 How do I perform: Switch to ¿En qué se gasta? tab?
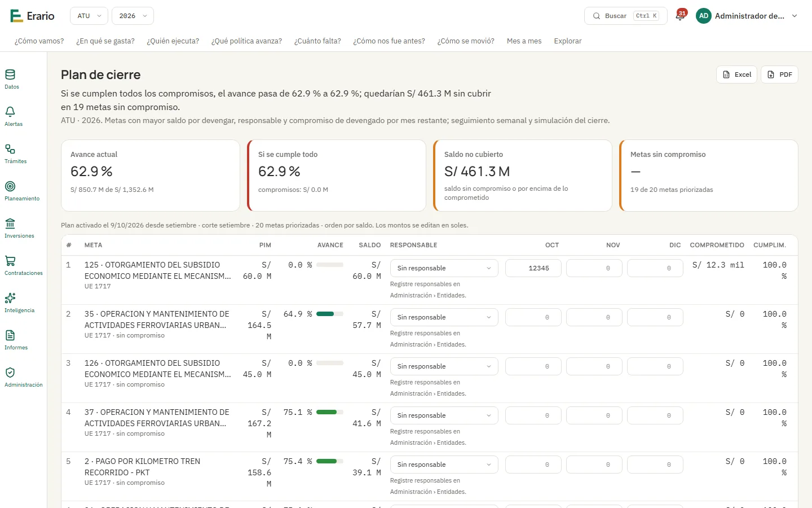tap(105, 41)
